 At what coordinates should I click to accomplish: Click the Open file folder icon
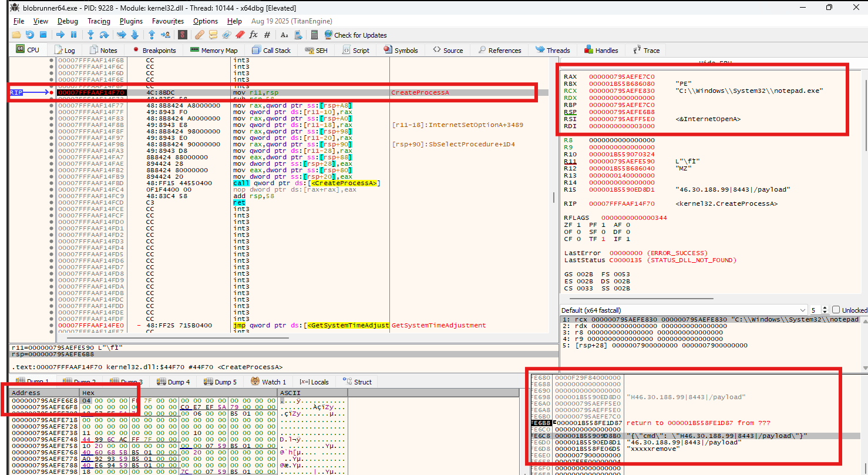tap(16, 35)
